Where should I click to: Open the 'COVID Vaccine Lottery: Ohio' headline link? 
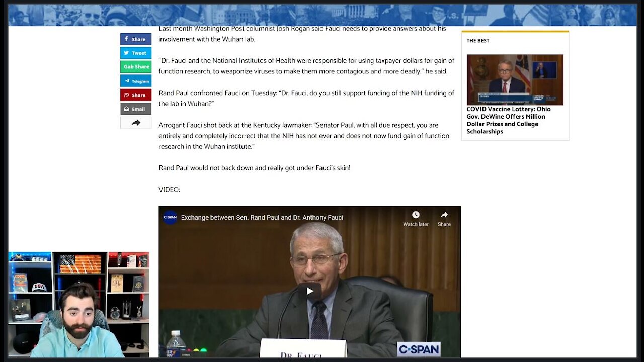point(509,120)
